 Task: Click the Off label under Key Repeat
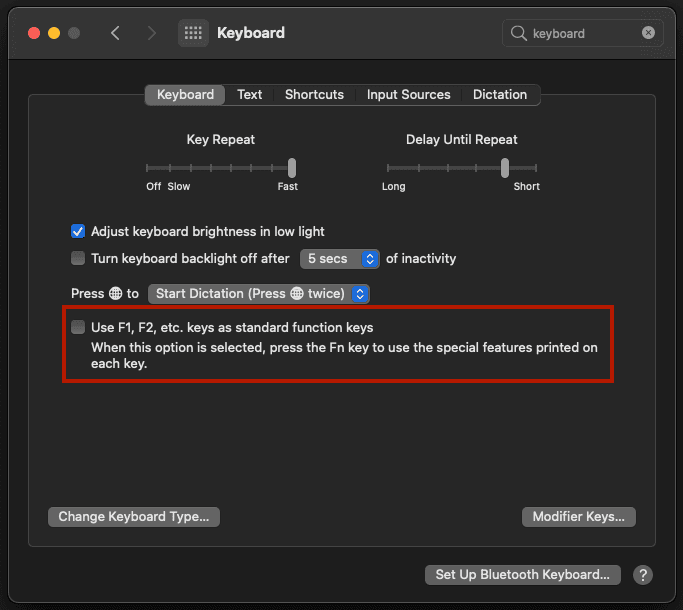coord(153,186)
